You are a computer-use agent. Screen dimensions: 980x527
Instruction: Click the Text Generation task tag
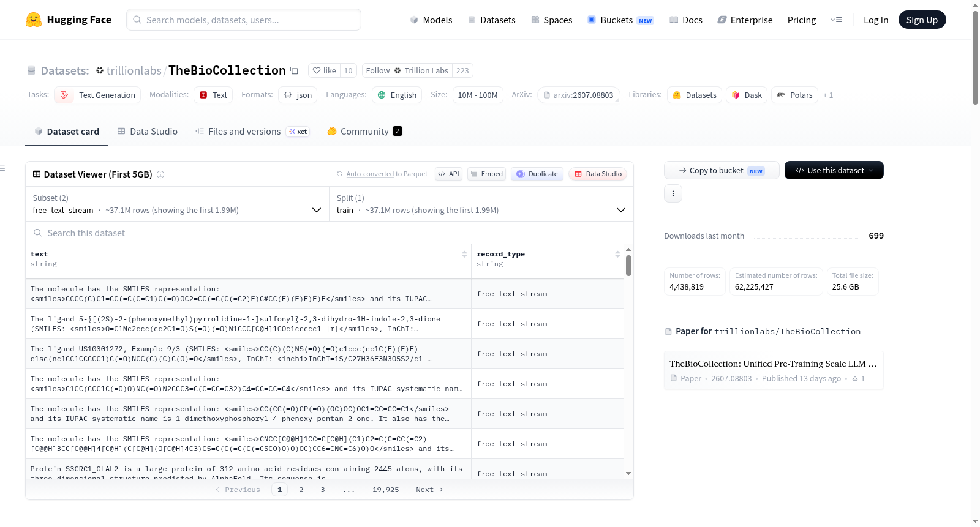[x=97, y=95]
